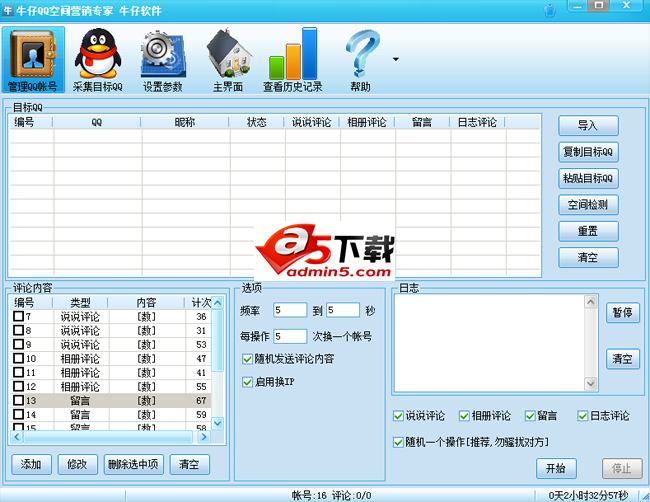Click the 开始 button

(556, 468)
